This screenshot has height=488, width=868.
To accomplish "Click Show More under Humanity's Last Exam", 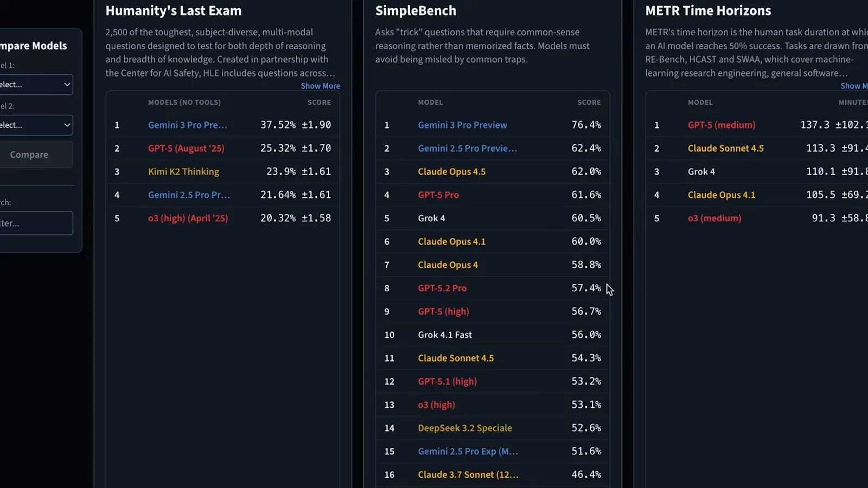I will [x=321, y=86].
